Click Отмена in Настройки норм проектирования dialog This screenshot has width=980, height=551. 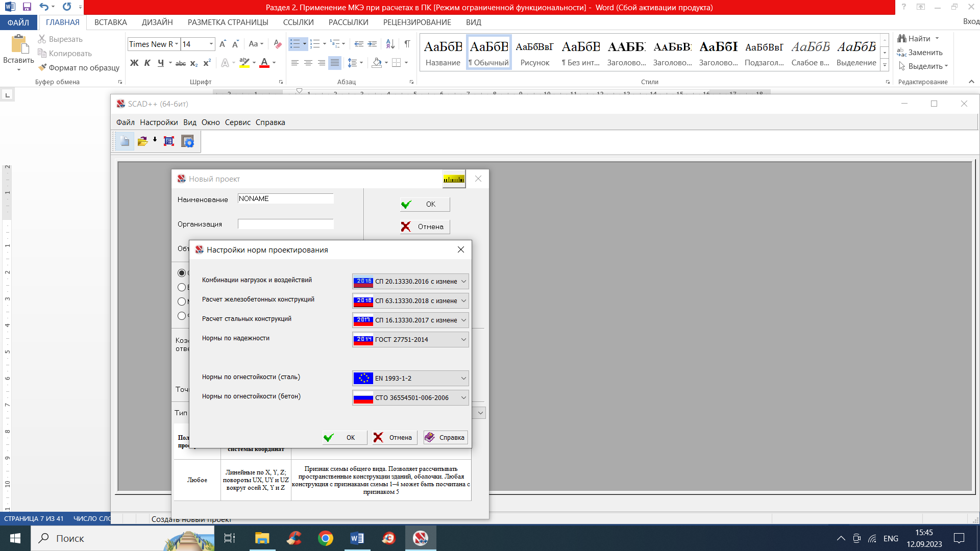point(395,437)
